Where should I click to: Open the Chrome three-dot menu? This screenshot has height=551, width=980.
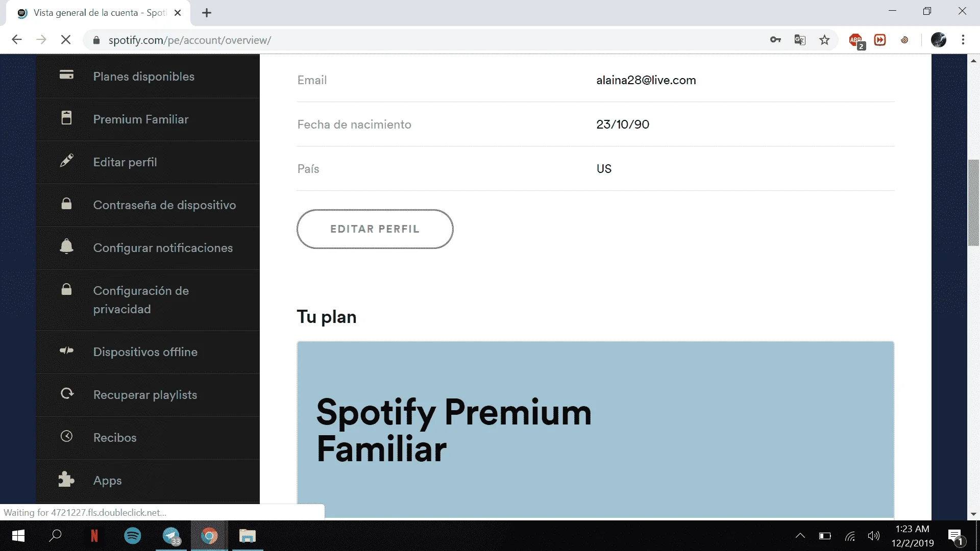(x=963, y=40)
